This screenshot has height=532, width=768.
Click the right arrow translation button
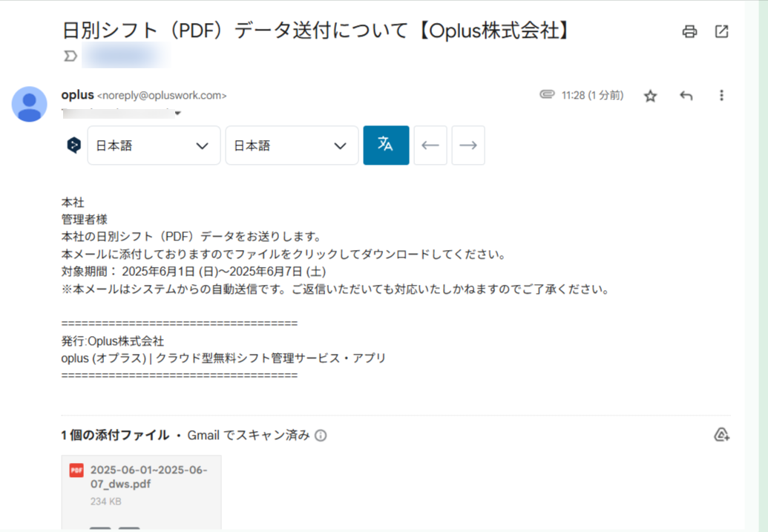(467, 145)
